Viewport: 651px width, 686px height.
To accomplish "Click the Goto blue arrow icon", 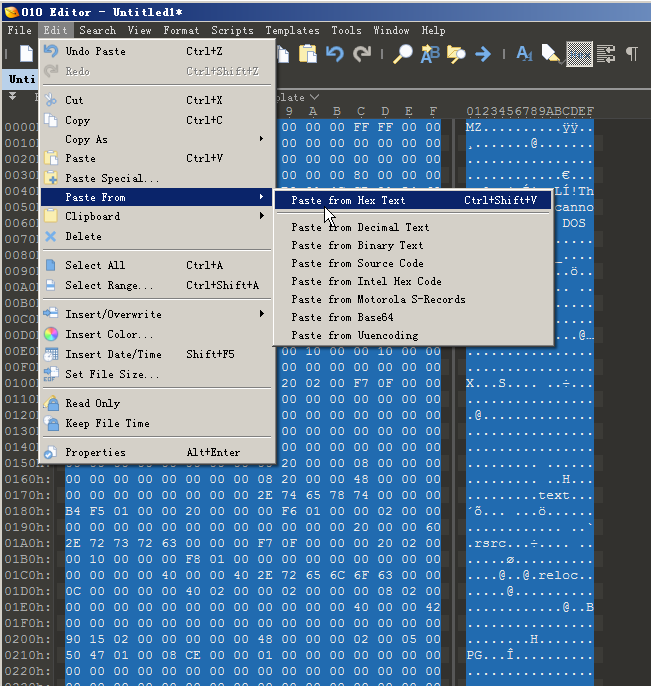I will coord(483,54).
